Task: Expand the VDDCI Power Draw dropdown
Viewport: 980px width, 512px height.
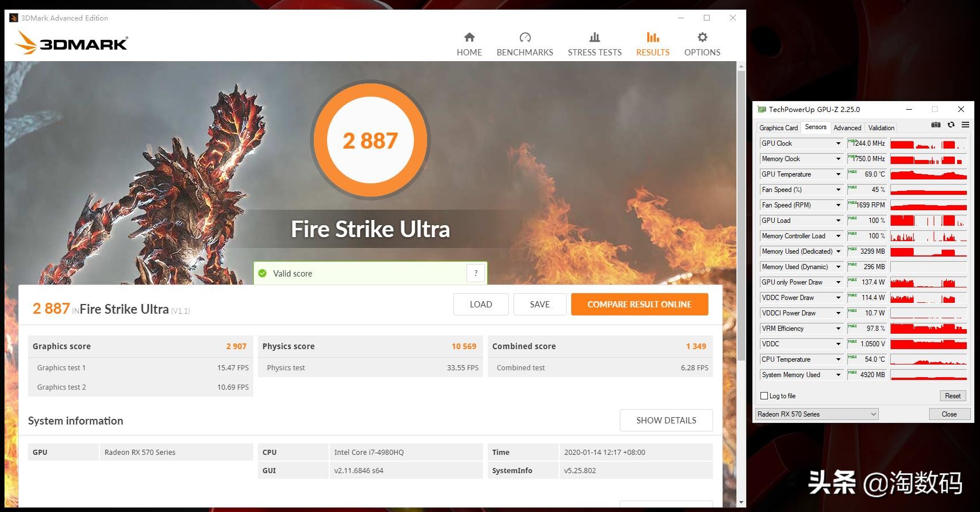Action: click(x=838, y=313)
